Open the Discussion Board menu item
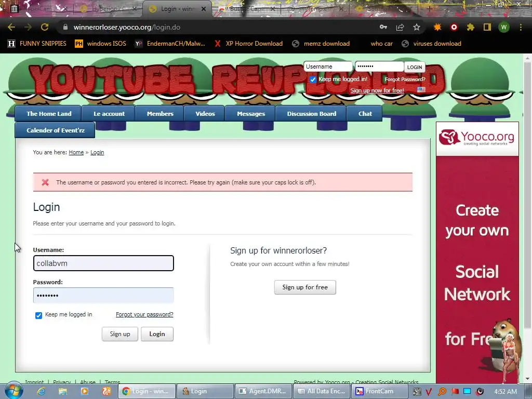The height and width of the screenshot is (399, 532). [x=312, y=114]
